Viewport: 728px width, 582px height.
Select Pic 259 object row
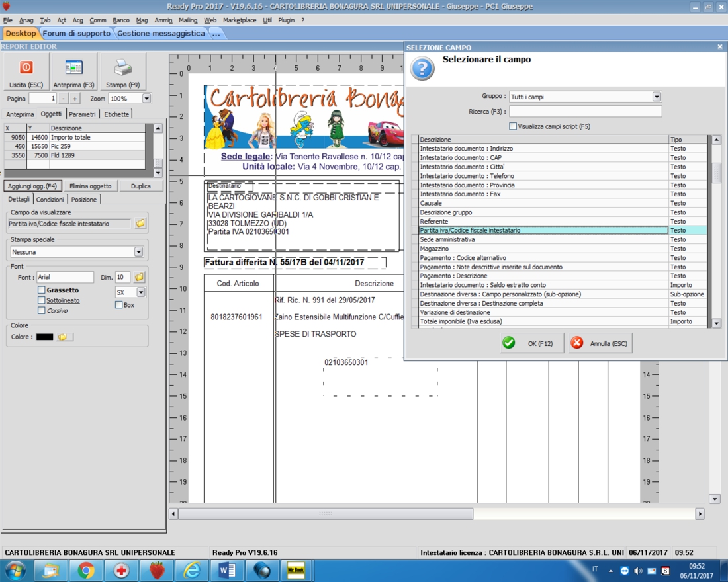click(75, 146)
